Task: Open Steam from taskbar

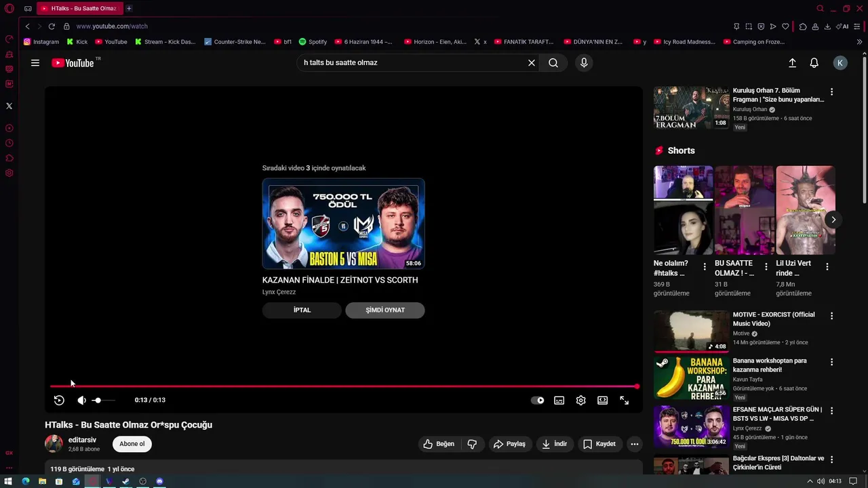Action: (126, 481)
